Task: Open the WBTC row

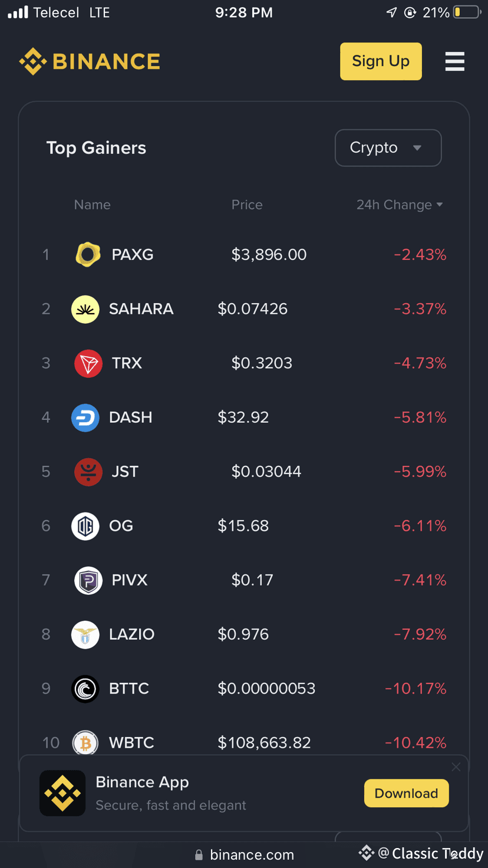Action: (244, 742)
